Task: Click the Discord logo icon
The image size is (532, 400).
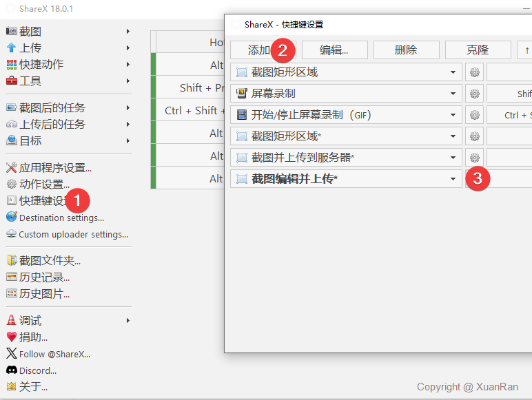Action: (x=12, y=370)
